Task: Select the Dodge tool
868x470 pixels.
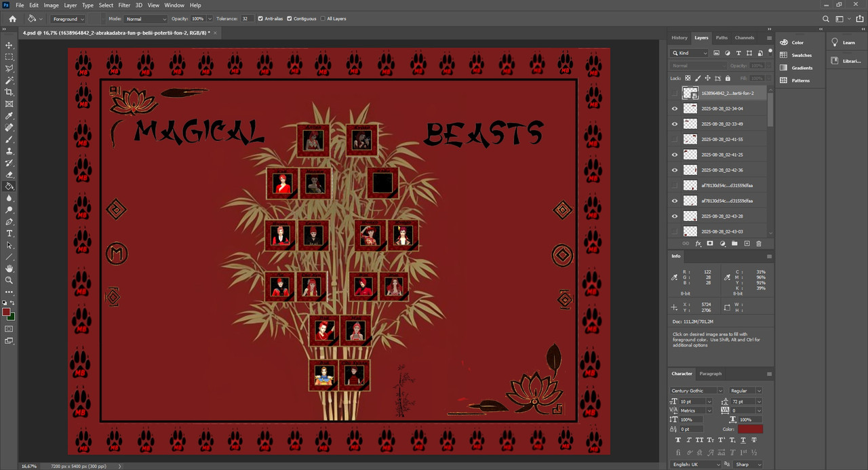Action: [9, 210]
